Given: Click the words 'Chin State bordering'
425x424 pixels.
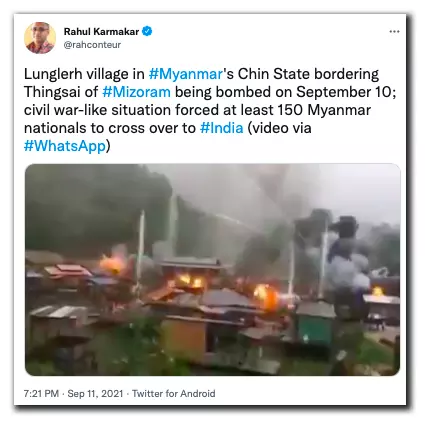Looking at the screenshot, I should (x=308, y=74).
